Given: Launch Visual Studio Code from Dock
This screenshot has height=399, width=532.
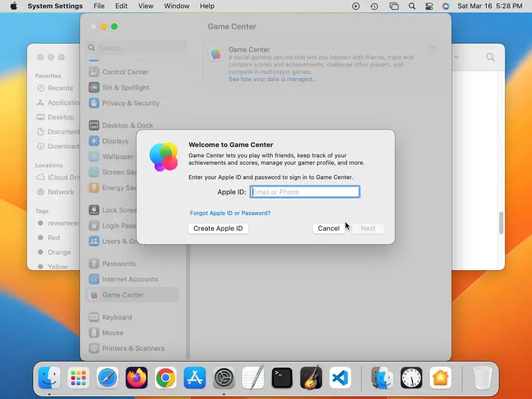Looking at the screenshot, I should [x=340, y=378].
